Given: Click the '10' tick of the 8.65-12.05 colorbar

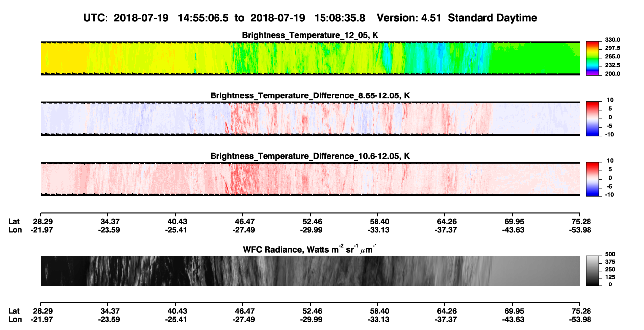Looking at the screenshot, I should tap(609, 100).
